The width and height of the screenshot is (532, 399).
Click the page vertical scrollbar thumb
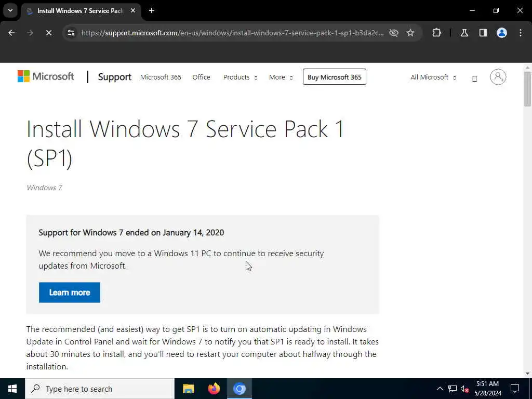pos(527,89)
